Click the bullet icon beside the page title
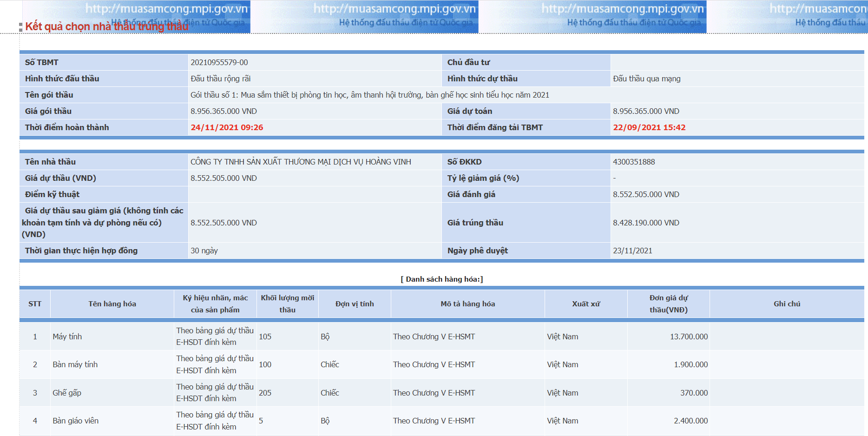868x436 pixels. click(x=20, y=27)
